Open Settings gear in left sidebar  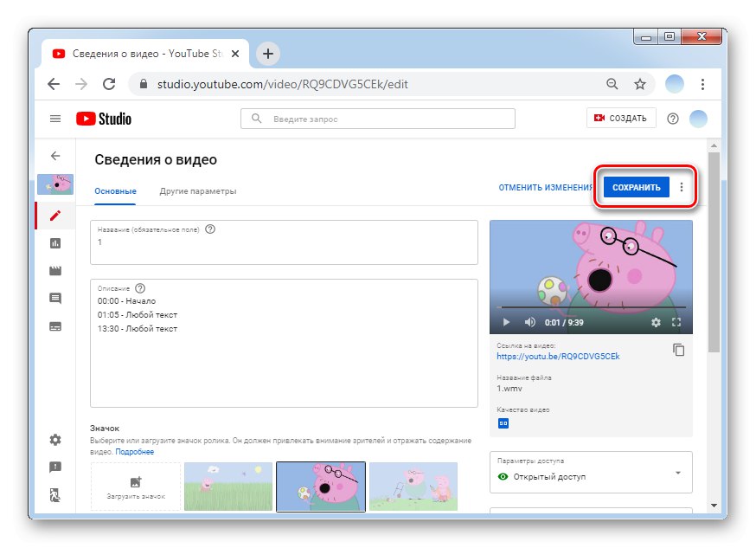point(55,440)
